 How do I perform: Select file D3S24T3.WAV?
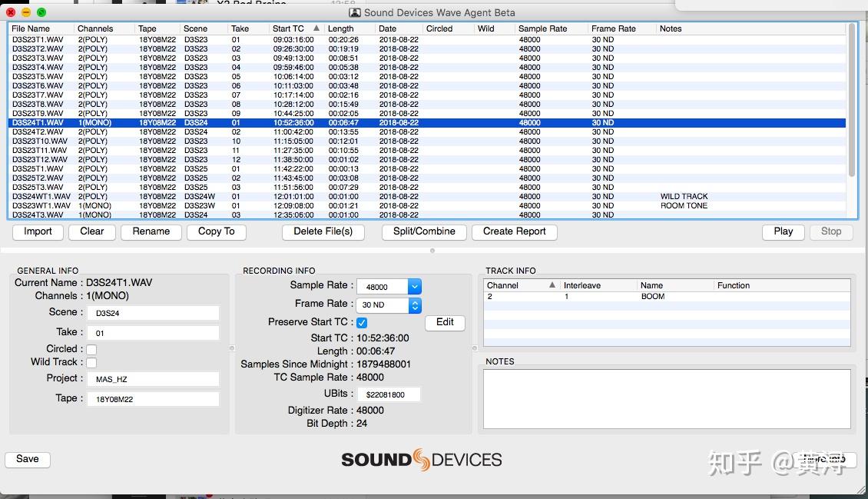[427, 215]
